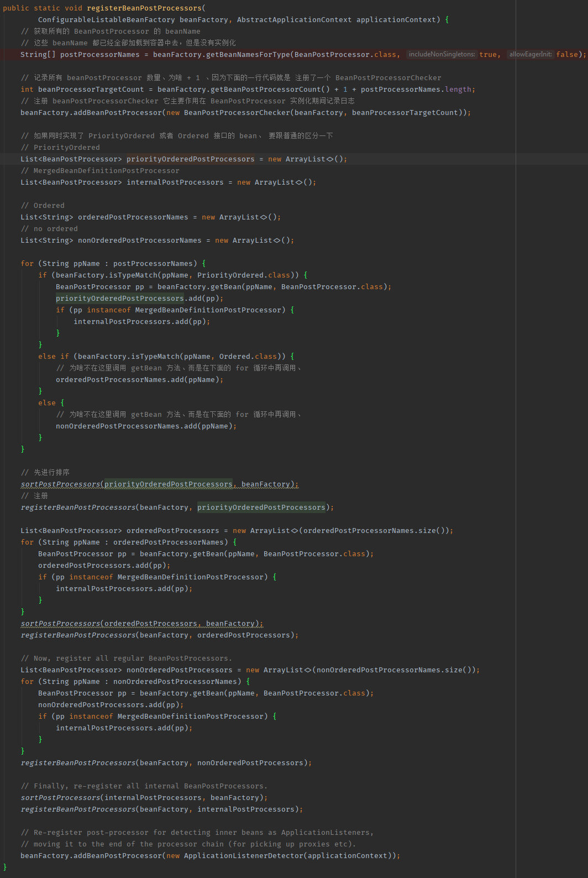This screenshot has width=588, height=878.
Task: Click the '// 注册' comment
Action: 34,495
